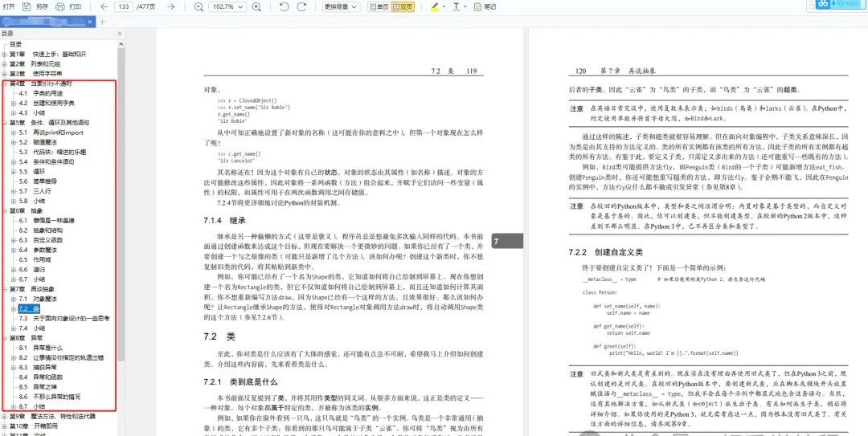This screenshot has width=868, height=436.
Task: Click the page number input field
Action: (124, 6)
